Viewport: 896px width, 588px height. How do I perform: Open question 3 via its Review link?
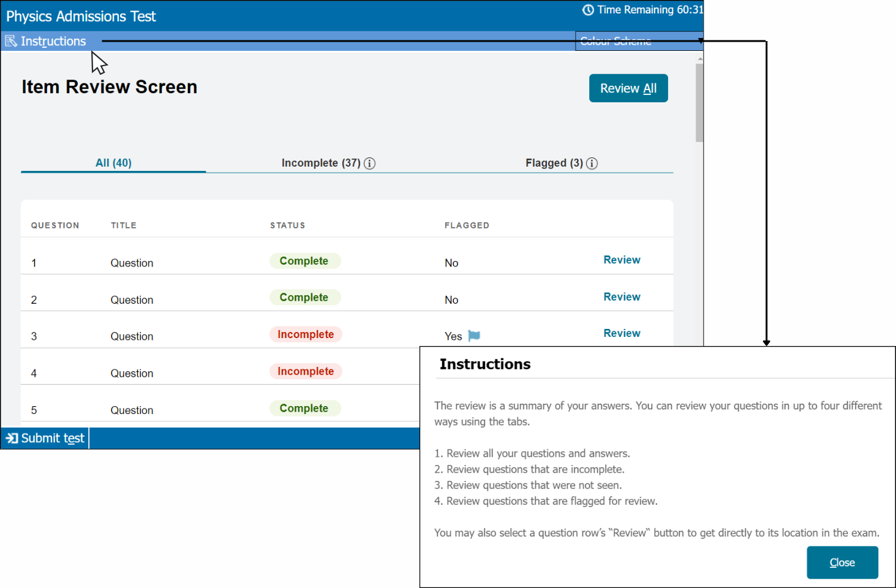click(x=622, y=333)
